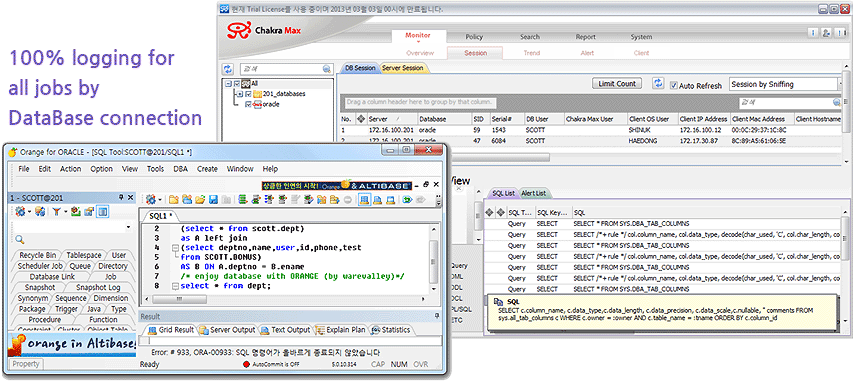Click the highlighted grid-view icon in SQL toolbar
Viewport: 853px width, 381px height.
pyautogui.click(x=364, y=200)
